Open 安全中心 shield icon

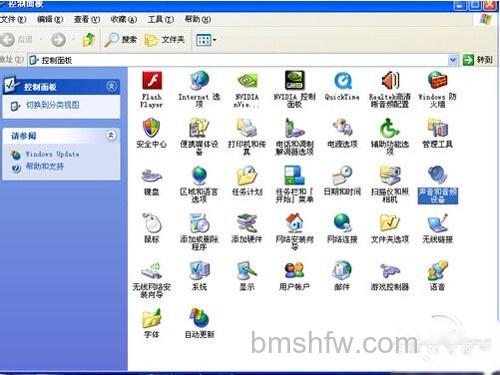[152, 128]
